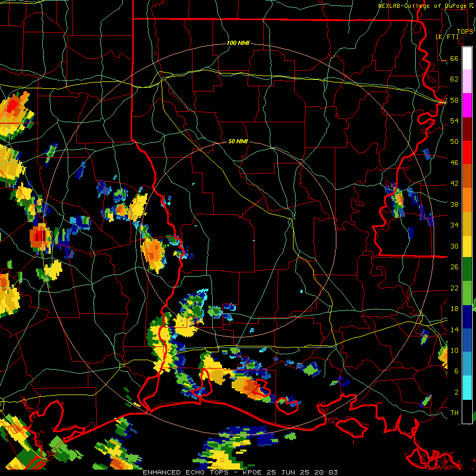Select the dark red (maroon) legend block
The image size is (476, 476).
467,129
